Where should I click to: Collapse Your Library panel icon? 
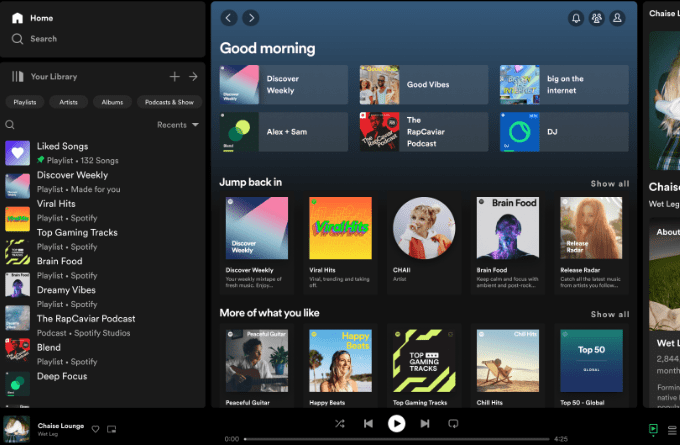pos(17,77)
